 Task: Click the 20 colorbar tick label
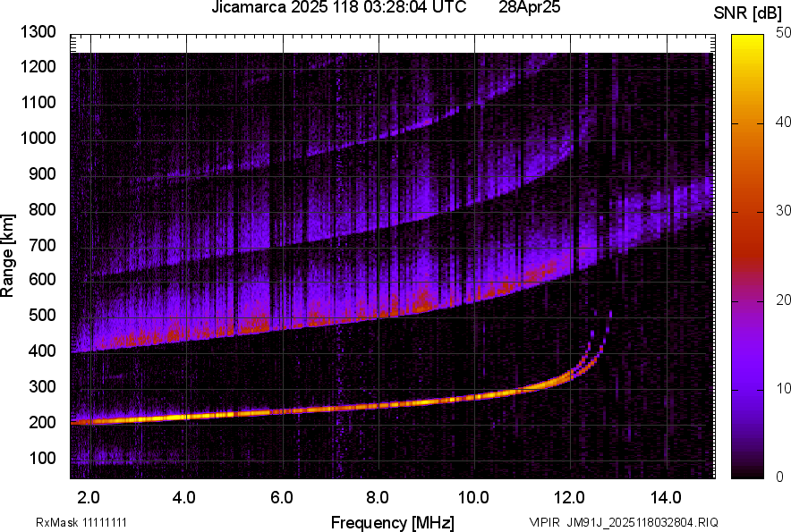pos(783,300)
